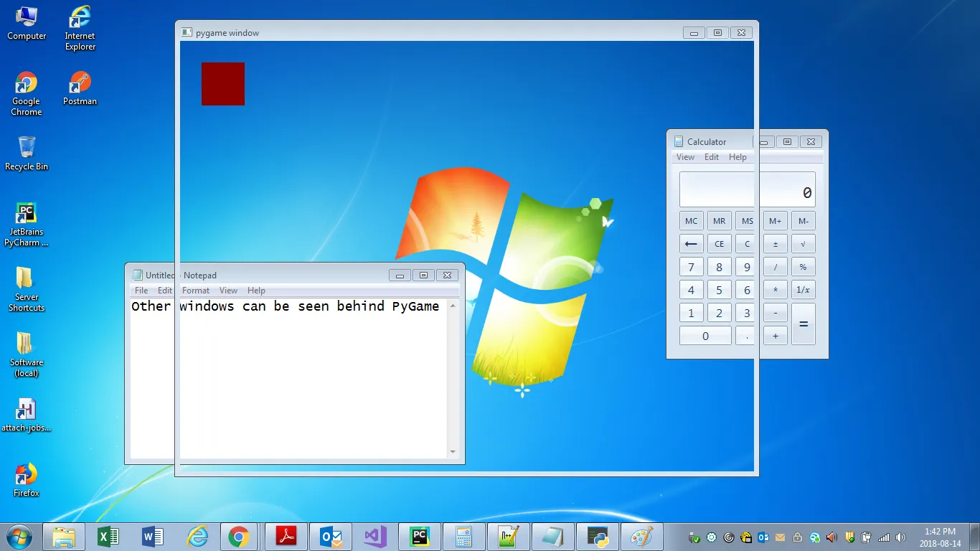Viewport: 980px width, 551px height.
Task: Click the 0 digit key in Calculator
Action: [705, 336]
